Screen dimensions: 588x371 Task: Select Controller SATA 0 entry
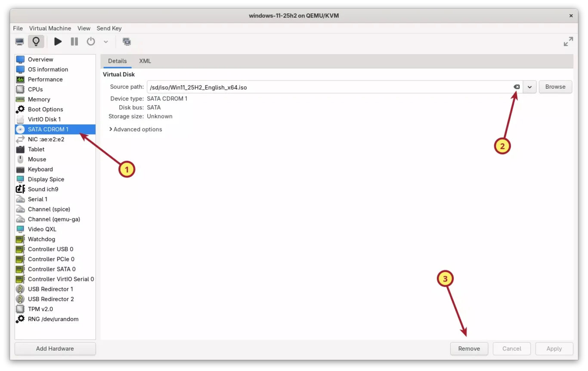[x=55, y=269]
